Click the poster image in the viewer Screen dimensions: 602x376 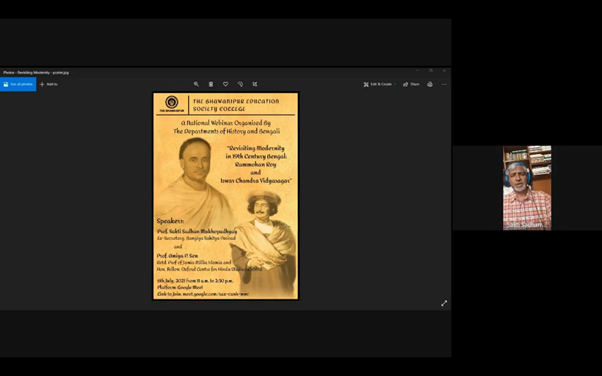(x=225, y=196)
